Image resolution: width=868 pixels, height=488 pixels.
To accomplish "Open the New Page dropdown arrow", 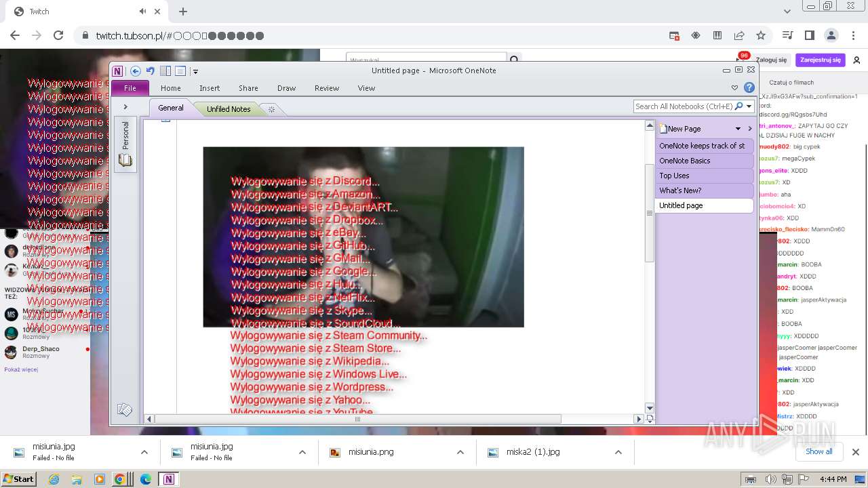I will 738,129.
